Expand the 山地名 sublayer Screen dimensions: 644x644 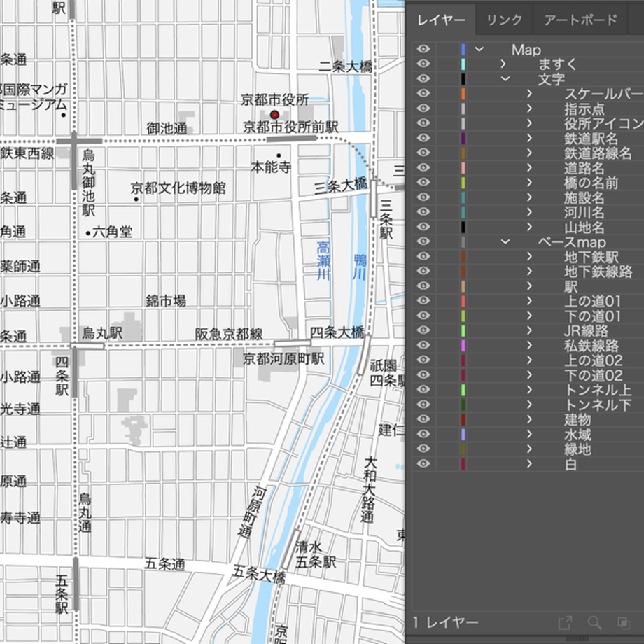pyautogui.click(x=530, y=227)
